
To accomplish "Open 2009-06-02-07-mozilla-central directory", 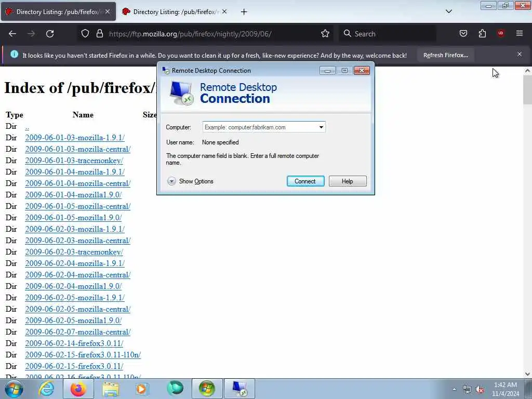I will [78, 332].
